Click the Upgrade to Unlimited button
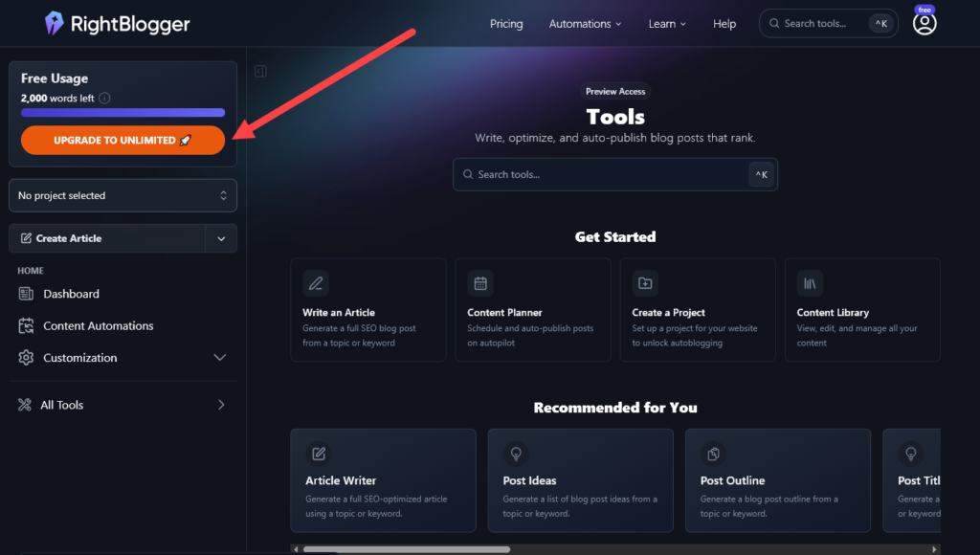980x555 pixels. click(x=122, y=140)
